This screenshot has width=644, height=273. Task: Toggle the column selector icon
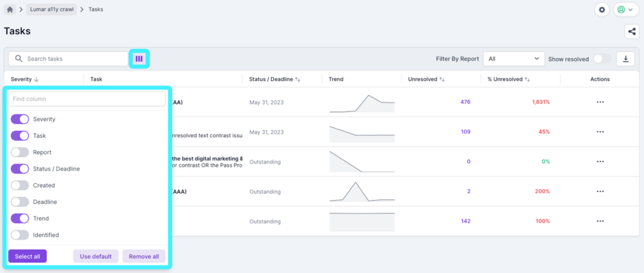(139, 58)
